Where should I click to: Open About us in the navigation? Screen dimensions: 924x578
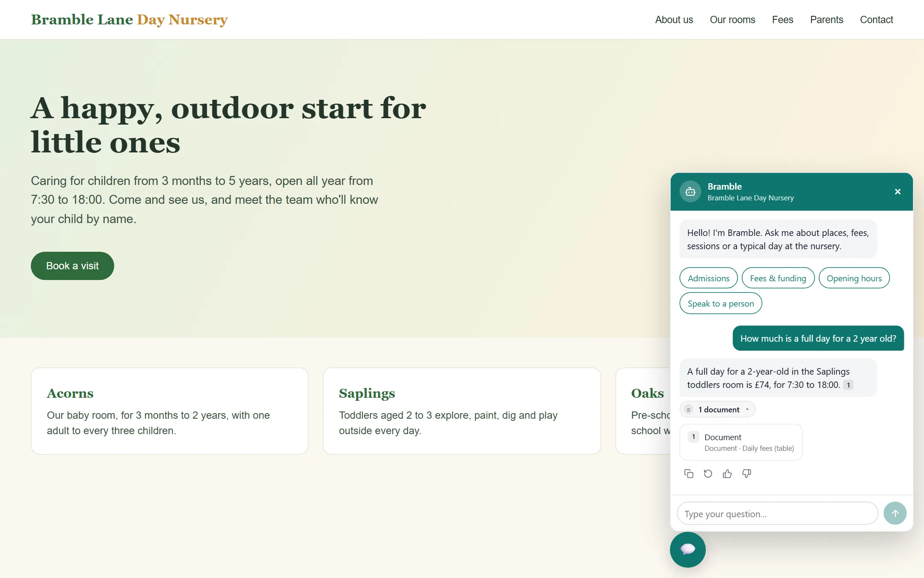pyautogui.click(x=674, y=20)
